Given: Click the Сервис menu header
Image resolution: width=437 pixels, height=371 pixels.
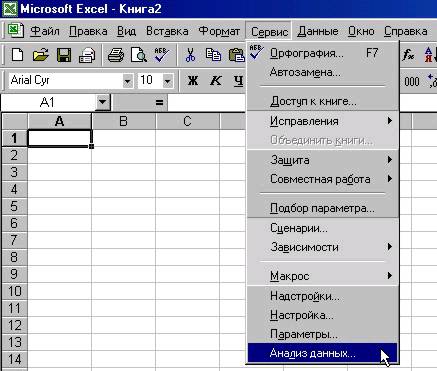Looking at the screenshot, I should [269, 31].
